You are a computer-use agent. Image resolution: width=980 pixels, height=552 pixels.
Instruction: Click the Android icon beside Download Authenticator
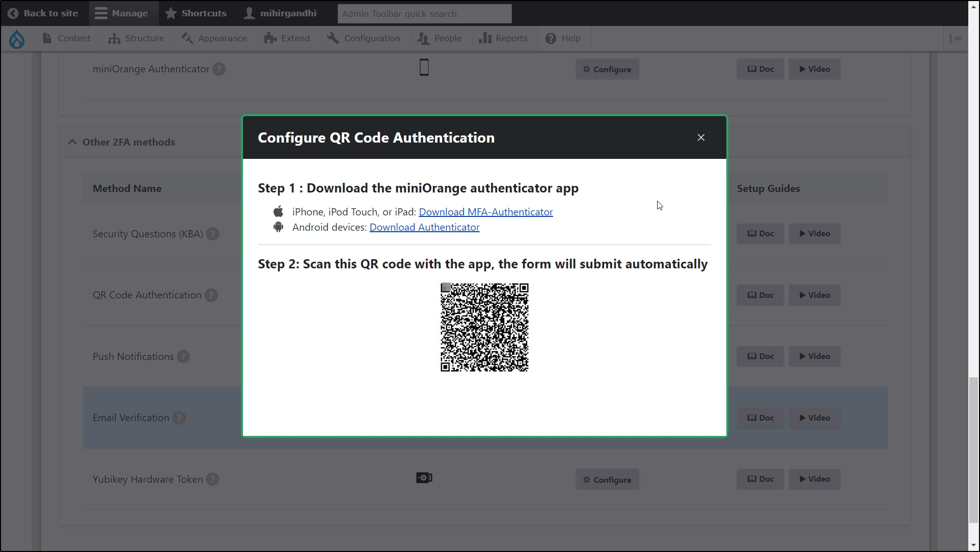(x=279, y=227)
